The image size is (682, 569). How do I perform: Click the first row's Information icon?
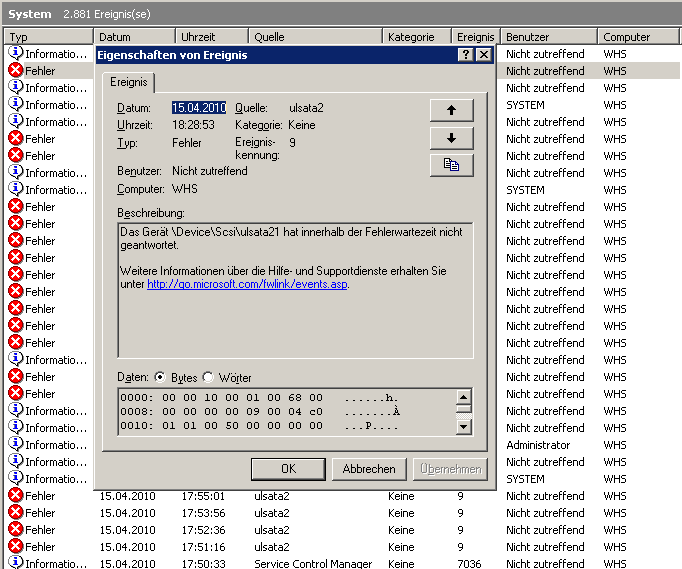pyautogui.click(x=16, y=53)
